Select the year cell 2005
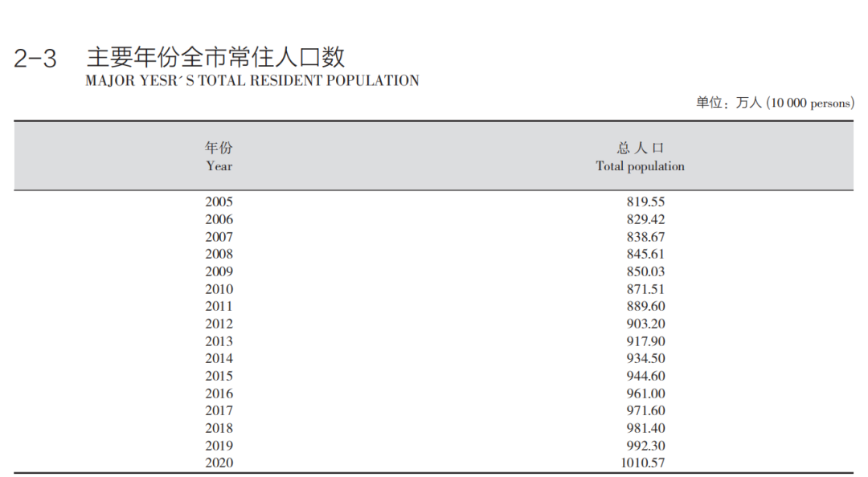 click(x=219, y=202)
